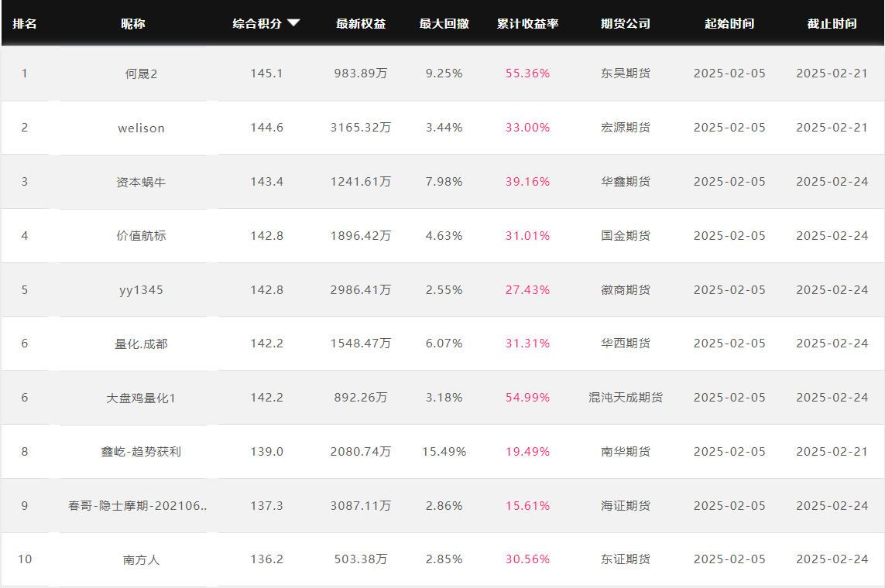Viewport: 885px width, 588px height.
Task: Select the company 混沌天成期货
Action: 626,398
